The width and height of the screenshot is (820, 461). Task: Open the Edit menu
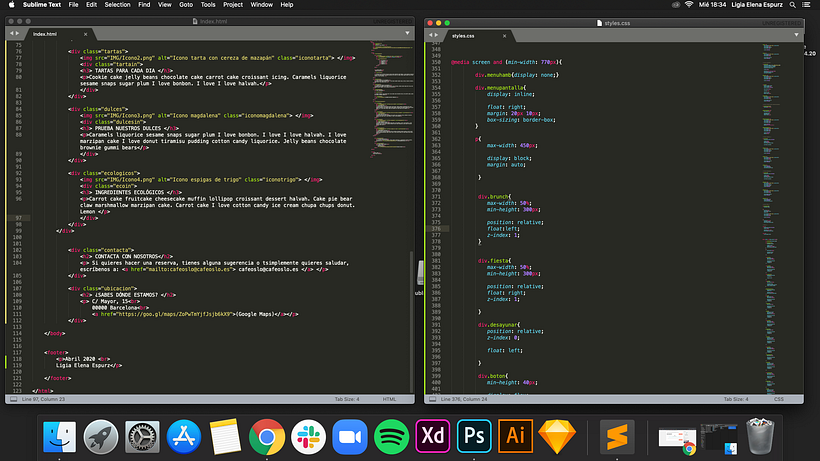click(92, 5)
